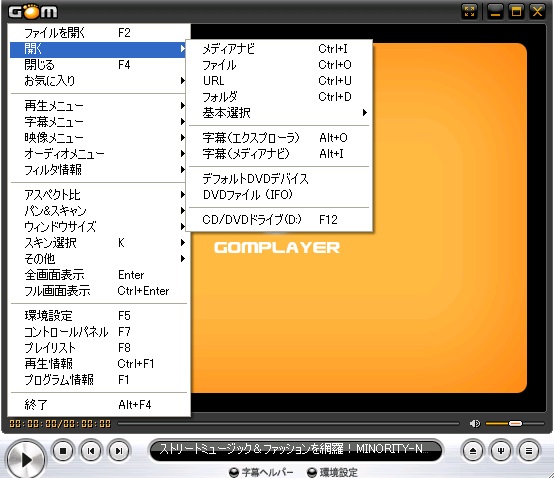Click the playback seek bar
The image size is (554, 478).
point(288,423)
